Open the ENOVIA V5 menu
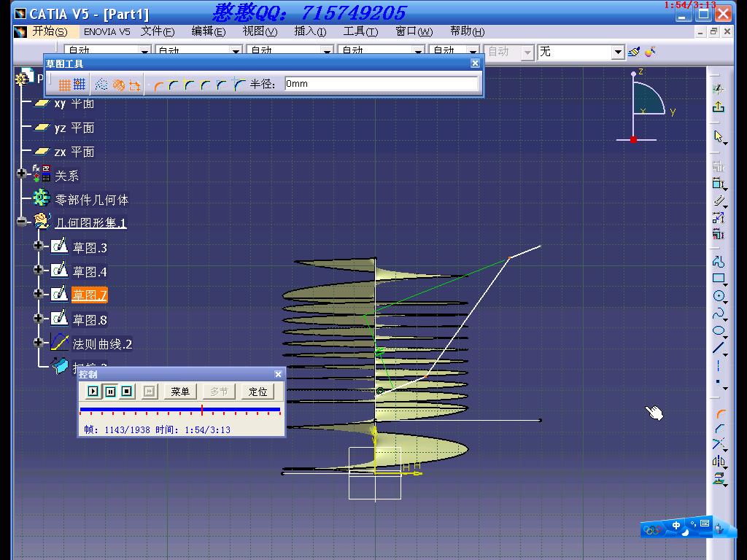Image resolution: width=747 pixels, height=560 pixels. point(107,31)
